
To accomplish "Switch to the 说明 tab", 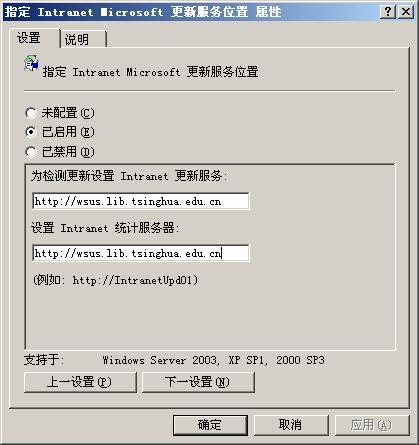I will pyautogui.click(x=84, y=39).
